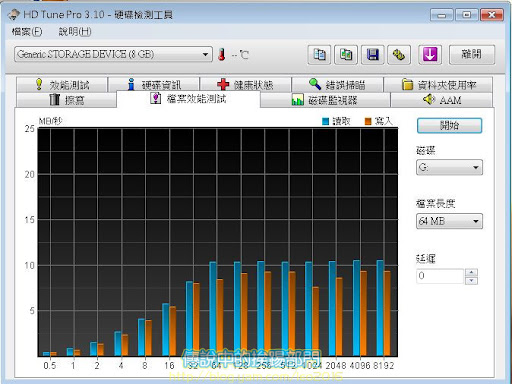Switch to the 健康狀態 tab with red cross
This screenshot has width=512, height=384.
point(245,85)
